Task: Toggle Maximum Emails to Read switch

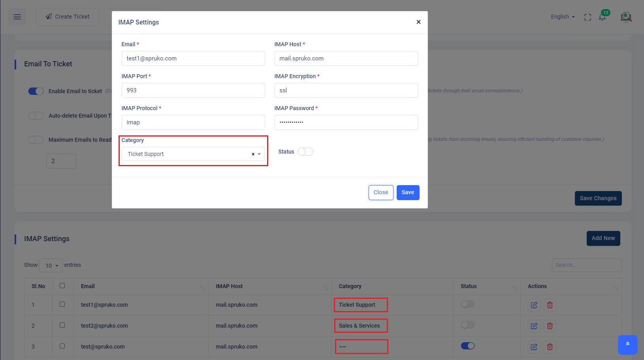Action: (x=36, y=140)
